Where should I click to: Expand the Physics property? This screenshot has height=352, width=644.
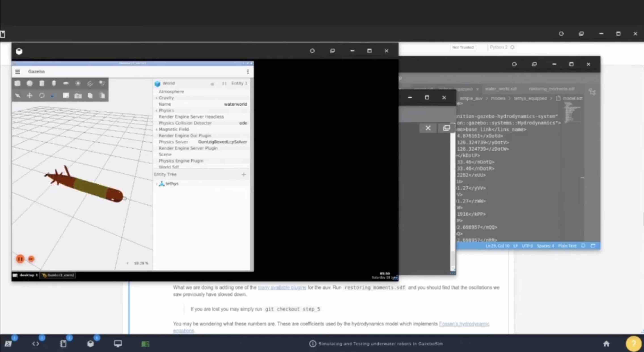[x=157, y=110]
